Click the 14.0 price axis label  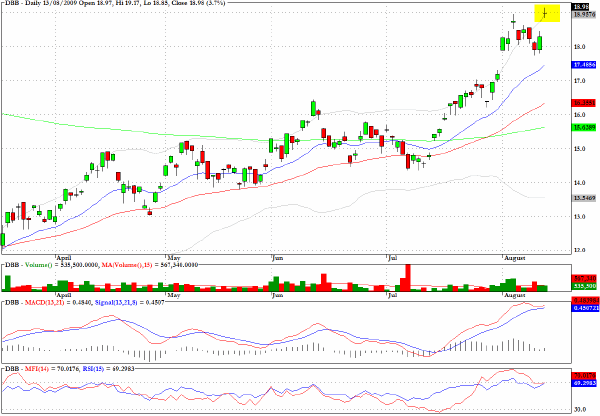(579, 183)
